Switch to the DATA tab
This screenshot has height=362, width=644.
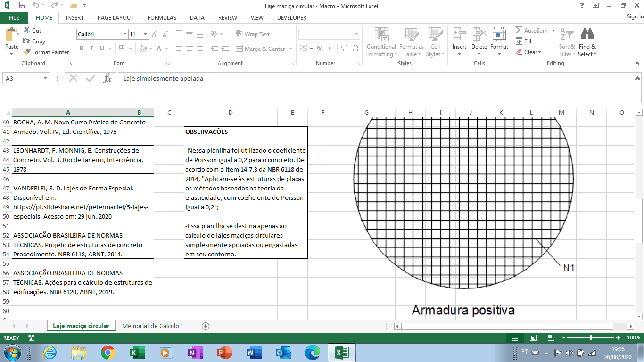click(197, 17)
